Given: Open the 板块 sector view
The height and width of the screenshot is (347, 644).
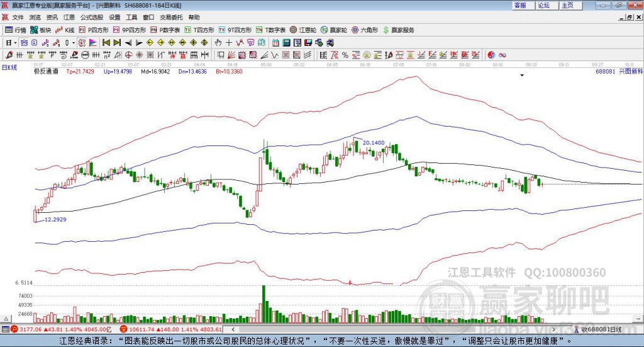Looking at the screenshot, I should tap(40, 30).
